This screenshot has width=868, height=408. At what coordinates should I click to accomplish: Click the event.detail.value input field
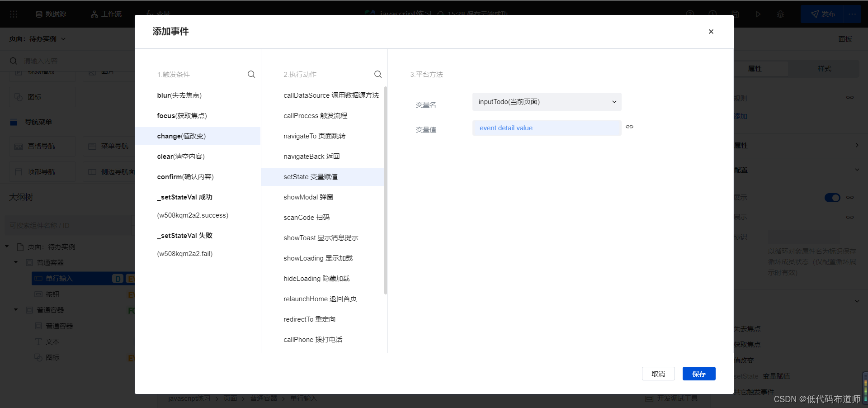(x=547, y=128)
